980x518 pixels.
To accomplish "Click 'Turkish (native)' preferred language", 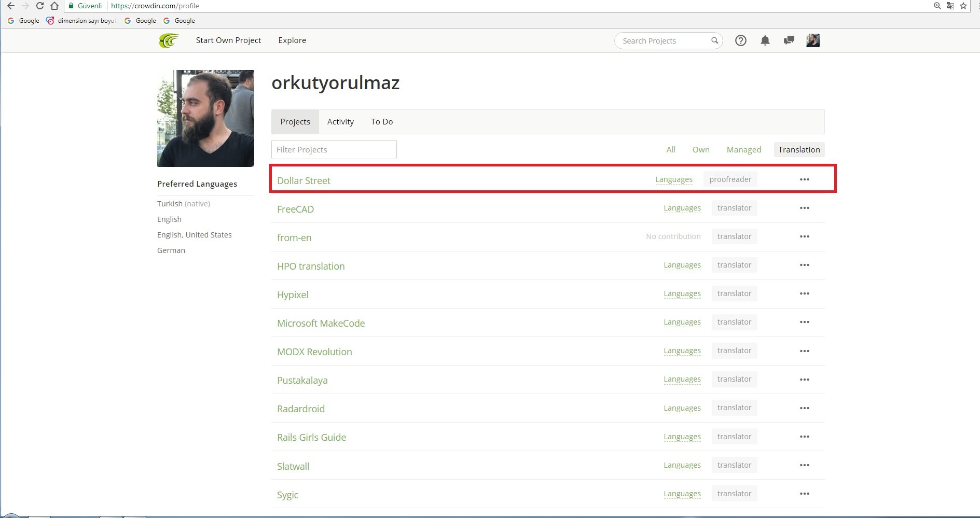I will pyautogui.click(x=184, y=204).
